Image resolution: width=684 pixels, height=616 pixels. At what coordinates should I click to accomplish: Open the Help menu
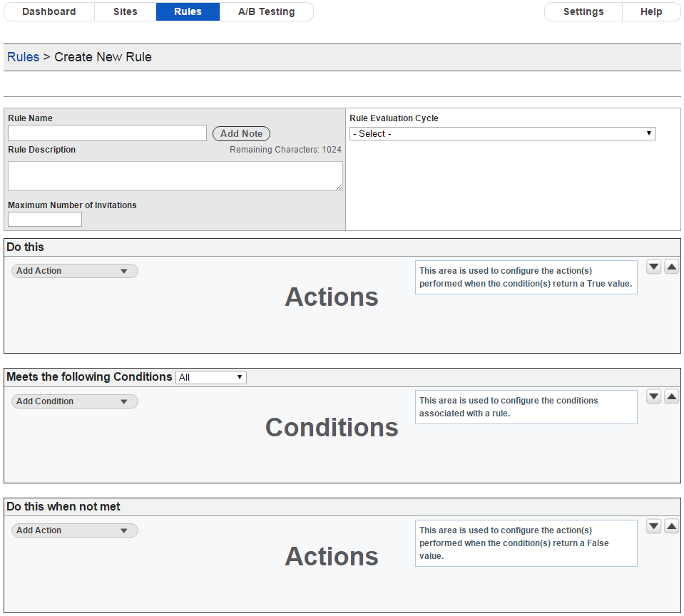point(651,12)
